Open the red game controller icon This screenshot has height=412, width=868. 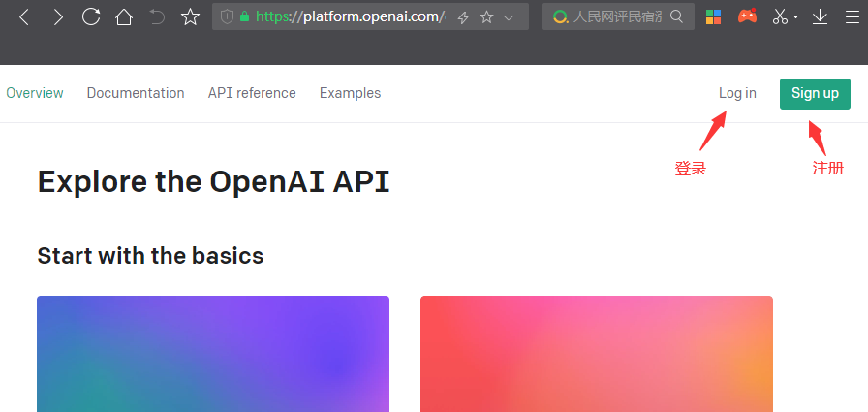(747, 16)
